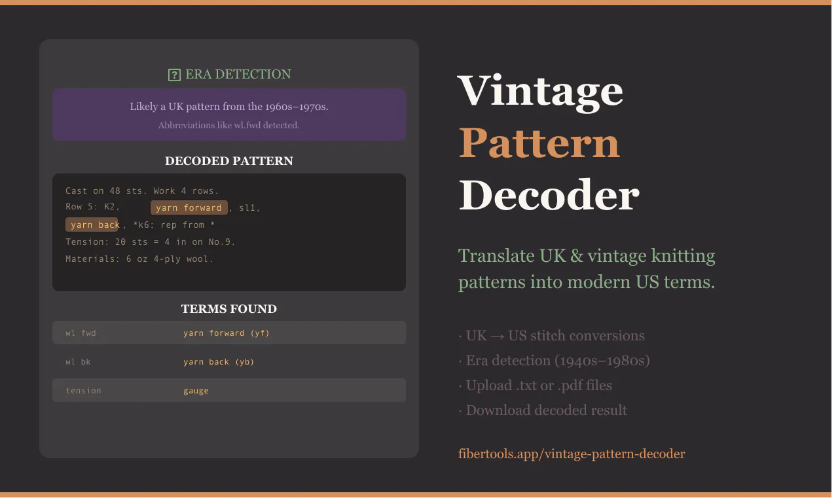Click the question mark icon beside Era Detection
The image size is (838, 504).
tap(174, 75)
